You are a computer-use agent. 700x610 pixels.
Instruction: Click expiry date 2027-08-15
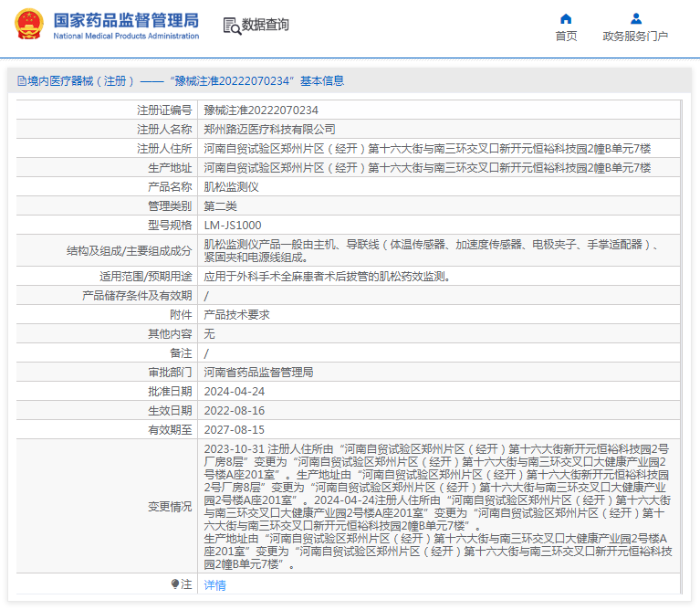(x=234, y=430)
